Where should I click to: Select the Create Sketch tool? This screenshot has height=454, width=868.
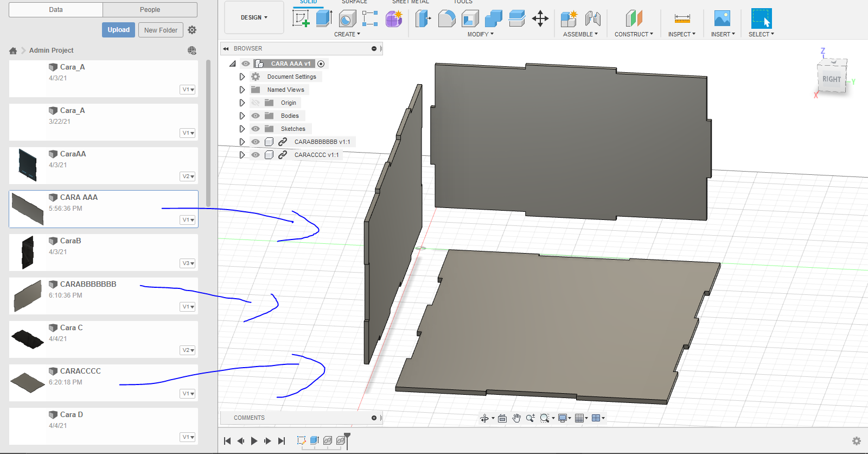(x=301, y=18)
